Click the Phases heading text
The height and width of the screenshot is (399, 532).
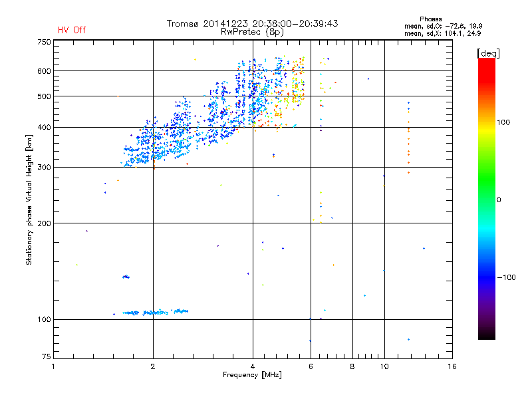click(x=430, y=19)
